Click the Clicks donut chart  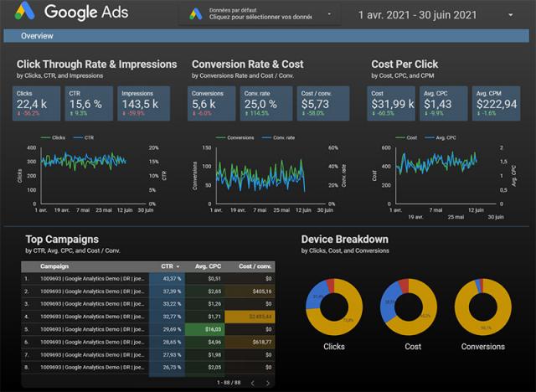point(334,307)
